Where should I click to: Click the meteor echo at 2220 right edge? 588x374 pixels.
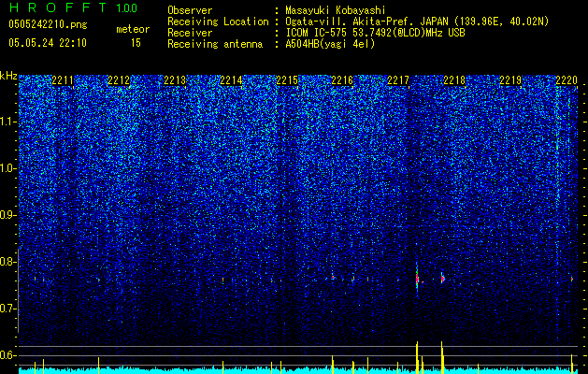click(x=572, y=279)
